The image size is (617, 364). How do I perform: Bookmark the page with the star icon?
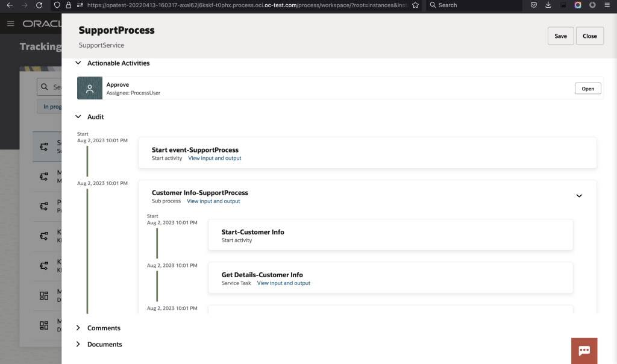coord(414,5)
